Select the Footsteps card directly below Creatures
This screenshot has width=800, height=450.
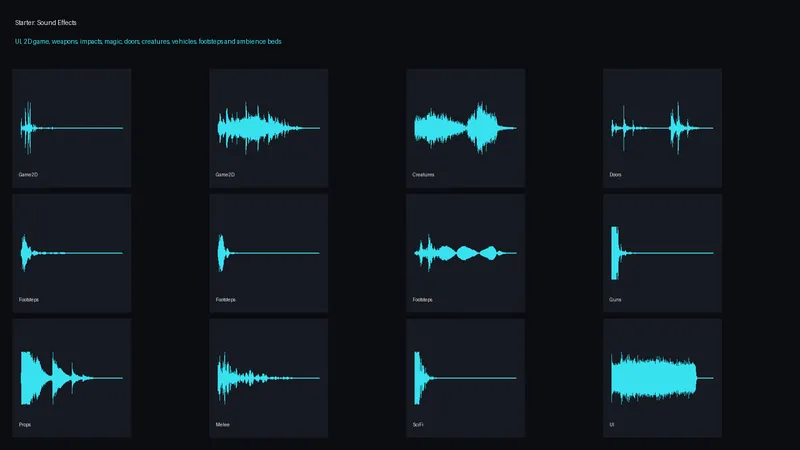[x=465, y=253]
